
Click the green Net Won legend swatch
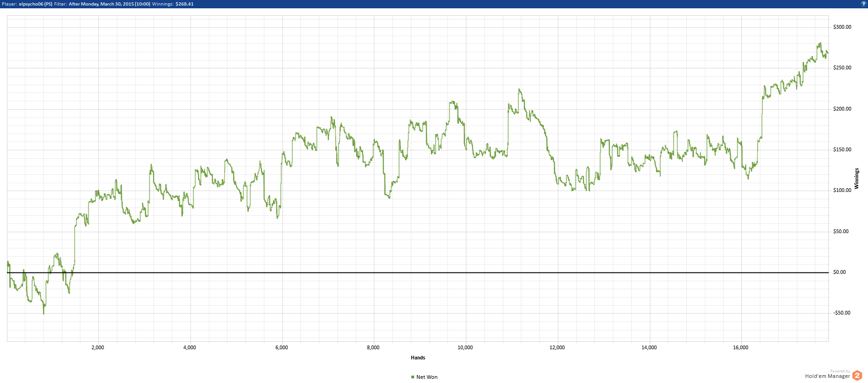click(413, 377)
